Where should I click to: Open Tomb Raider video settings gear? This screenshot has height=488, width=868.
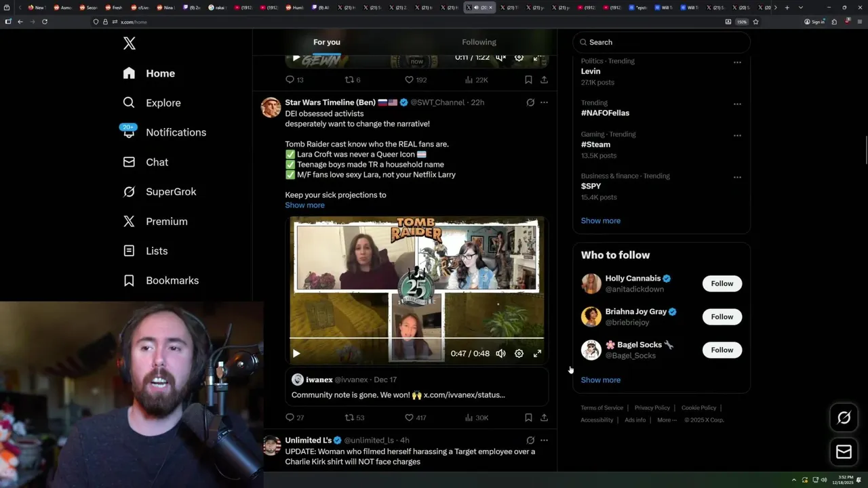tap(519, 353)
